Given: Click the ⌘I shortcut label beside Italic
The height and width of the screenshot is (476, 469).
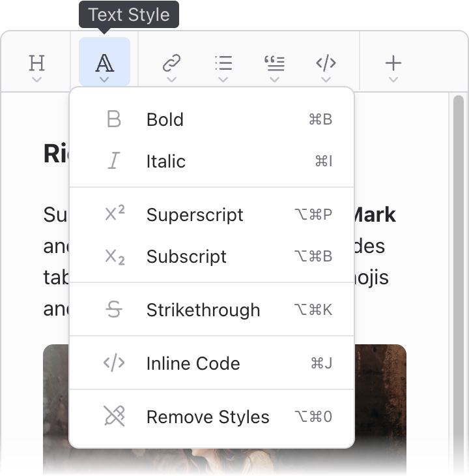Looking at the screenshot, I should coord(324,161).
